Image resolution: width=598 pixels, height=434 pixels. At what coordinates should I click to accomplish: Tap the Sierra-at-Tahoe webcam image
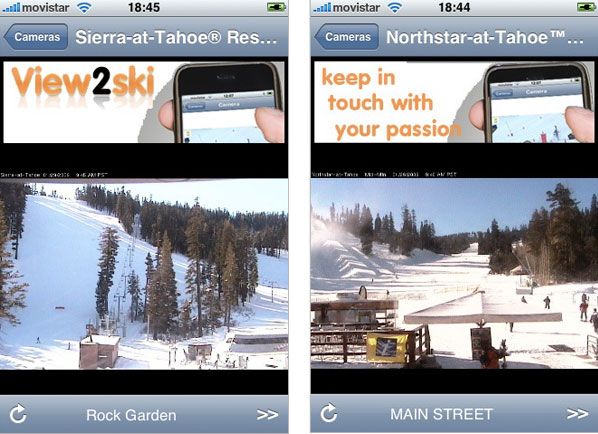(144, 274)
